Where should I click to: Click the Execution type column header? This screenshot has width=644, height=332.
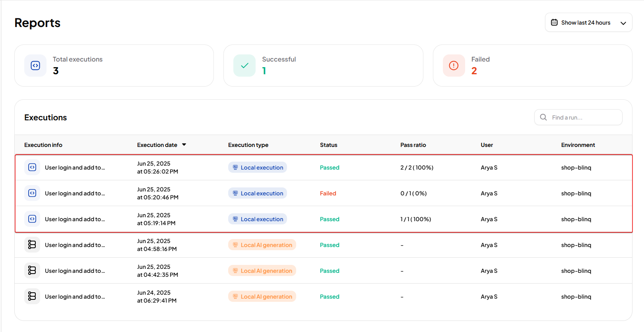pyautogui.click(x=248, y=145)
